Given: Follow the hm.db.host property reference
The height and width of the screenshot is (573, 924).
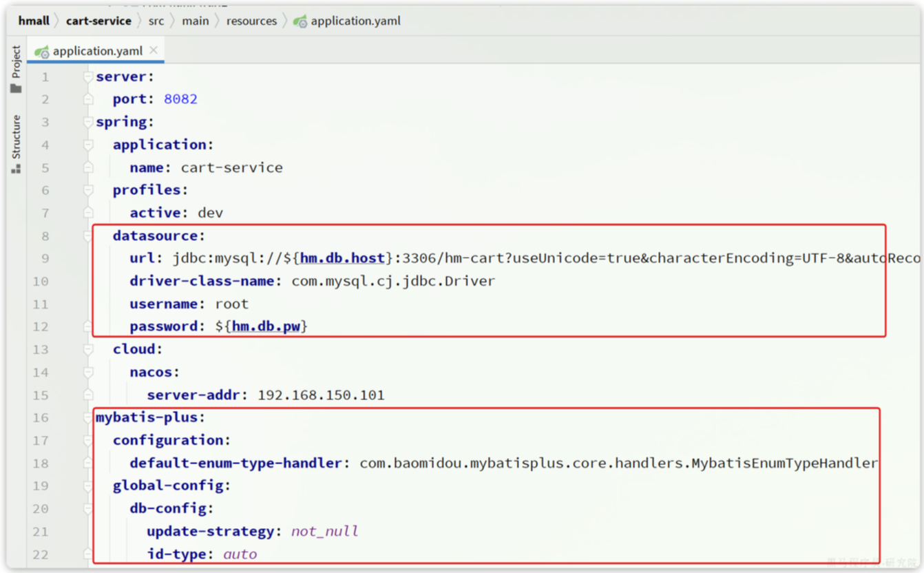Looking at the screenshot, I should pyautogui.click(x=342, y=258).
